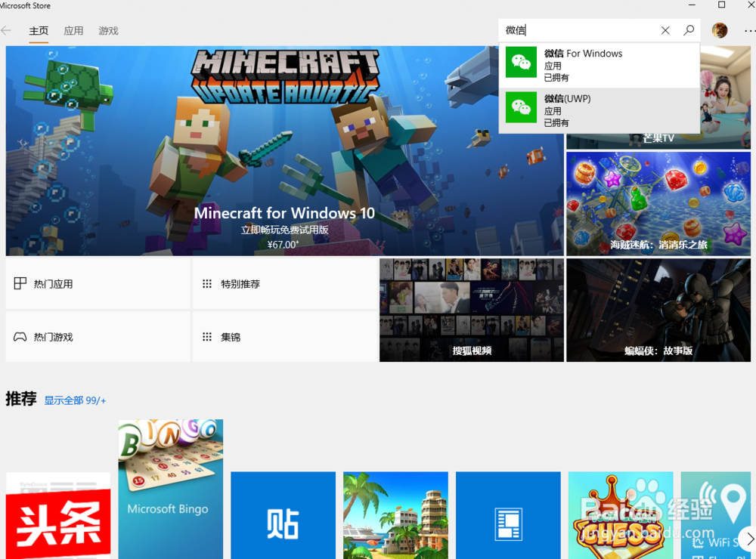Click the WeChat icon beside 微信 For Windows
The width and height of the screenshot is (756, 559).
(521, 62)
